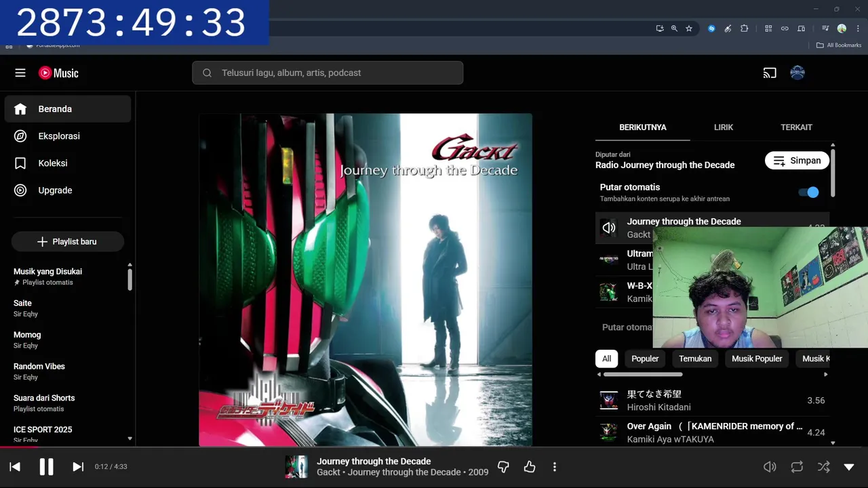
Task: Open the player bar more-actions menu
Action: coord(555,466)
